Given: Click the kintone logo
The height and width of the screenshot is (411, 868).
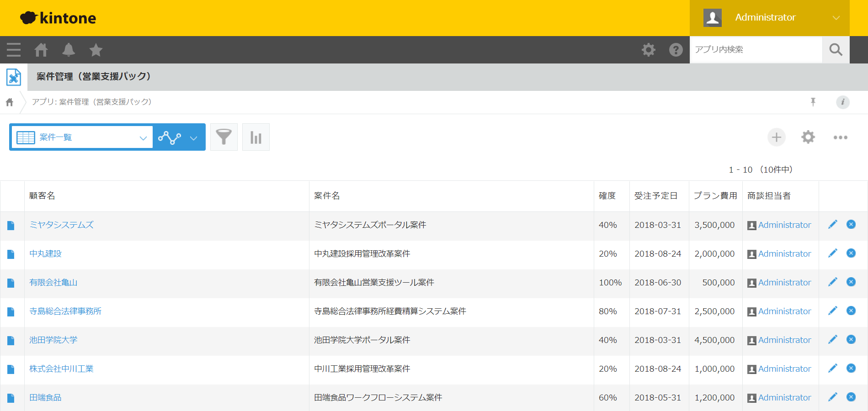Looking at the screenshot, I should [x=58, y=18].
